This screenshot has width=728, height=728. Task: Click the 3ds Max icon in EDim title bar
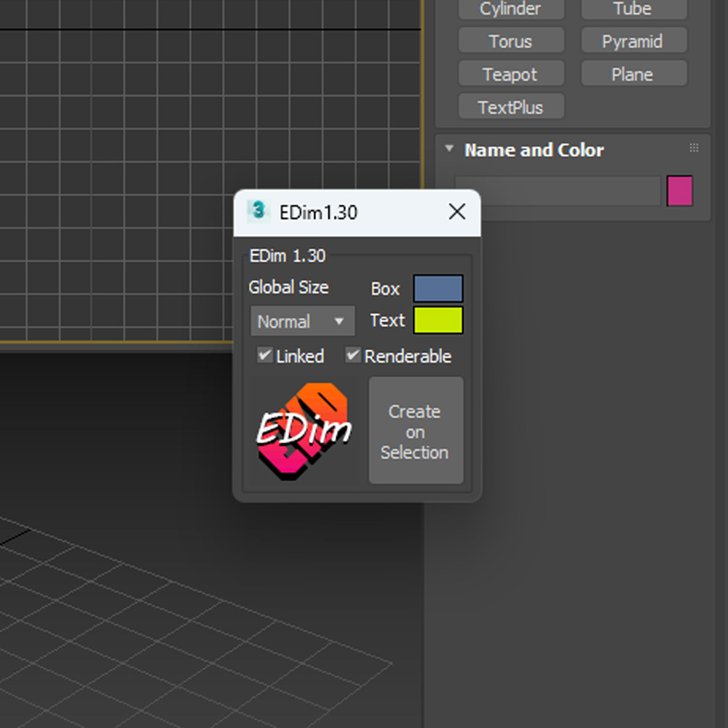pyautogui.click(x=258, y=211)
